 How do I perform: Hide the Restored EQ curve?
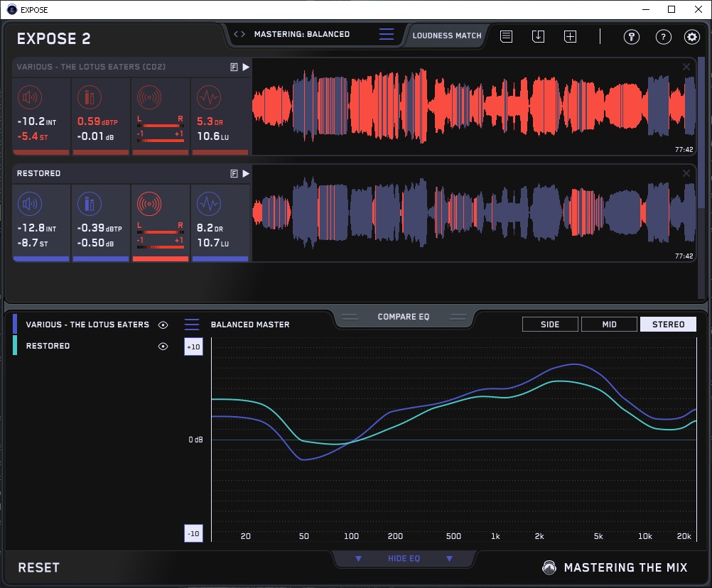point(163,346)
